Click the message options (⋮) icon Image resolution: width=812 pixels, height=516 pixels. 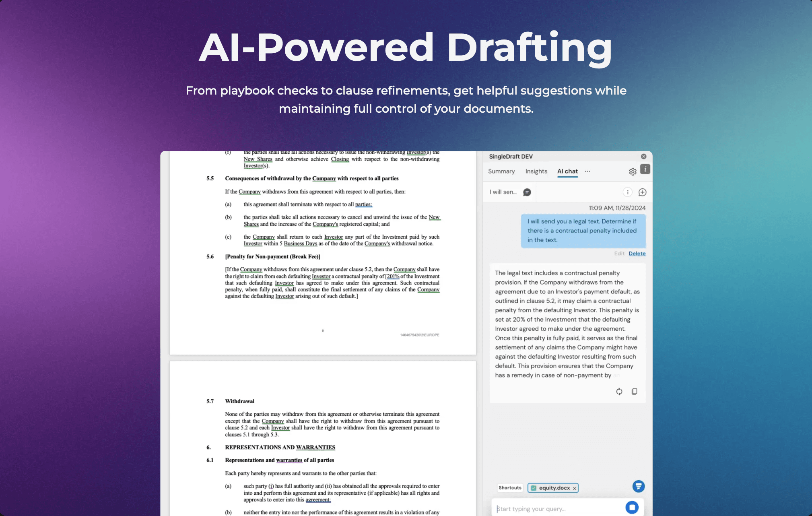tap(627, 192)
